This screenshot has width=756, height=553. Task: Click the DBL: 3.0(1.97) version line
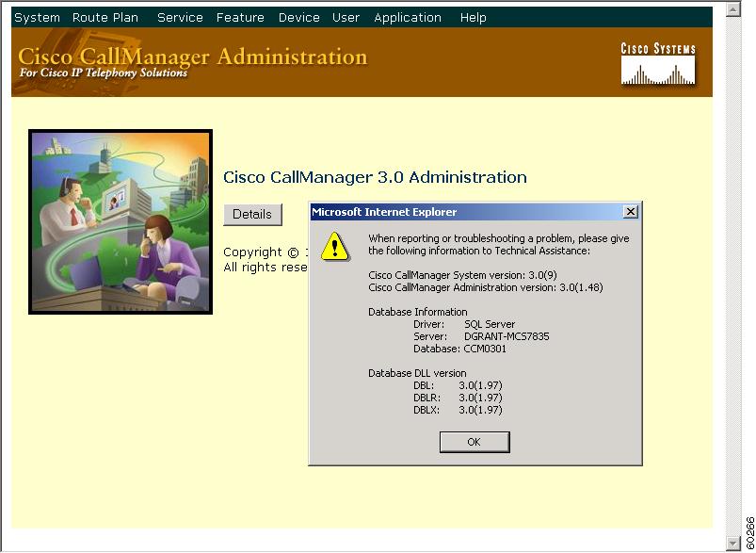click(x=458, y=385)
